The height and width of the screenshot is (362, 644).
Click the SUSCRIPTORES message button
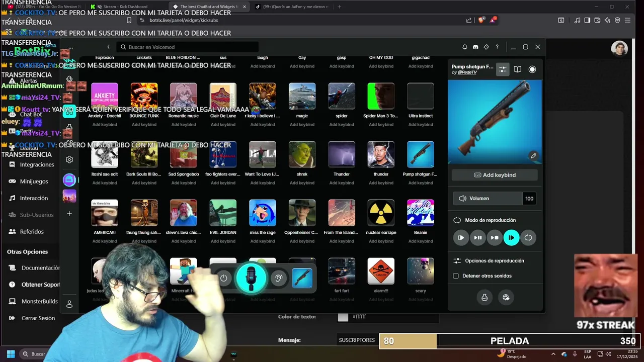357,340
